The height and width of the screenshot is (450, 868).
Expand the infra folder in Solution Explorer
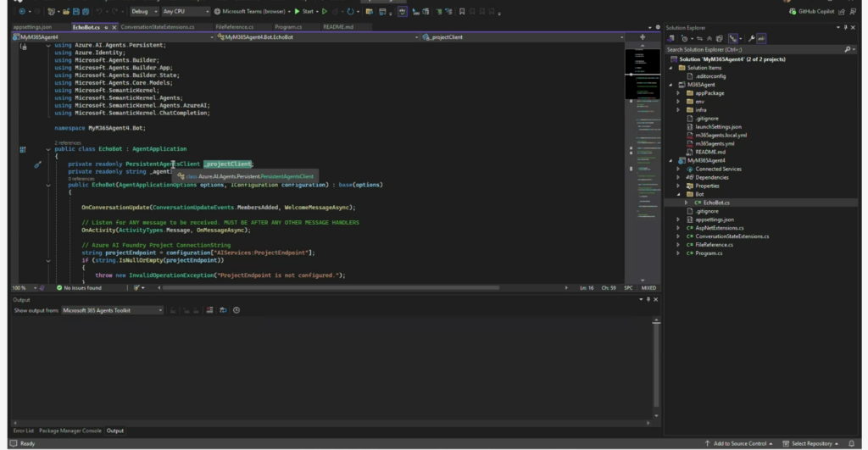(x=679, y=110)
